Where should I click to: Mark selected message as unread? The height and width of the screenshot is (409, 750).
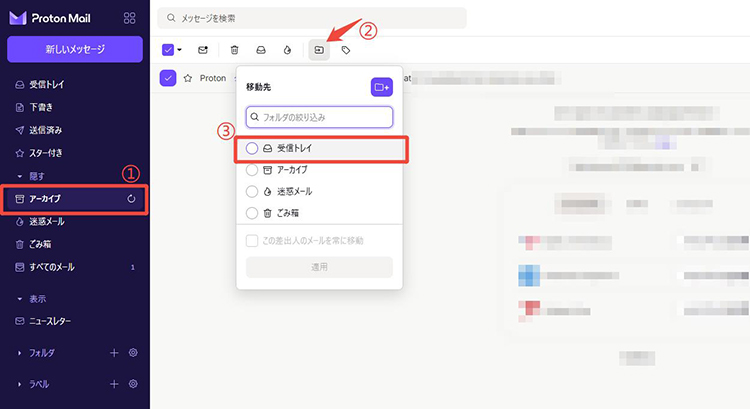tap(203, 50)
